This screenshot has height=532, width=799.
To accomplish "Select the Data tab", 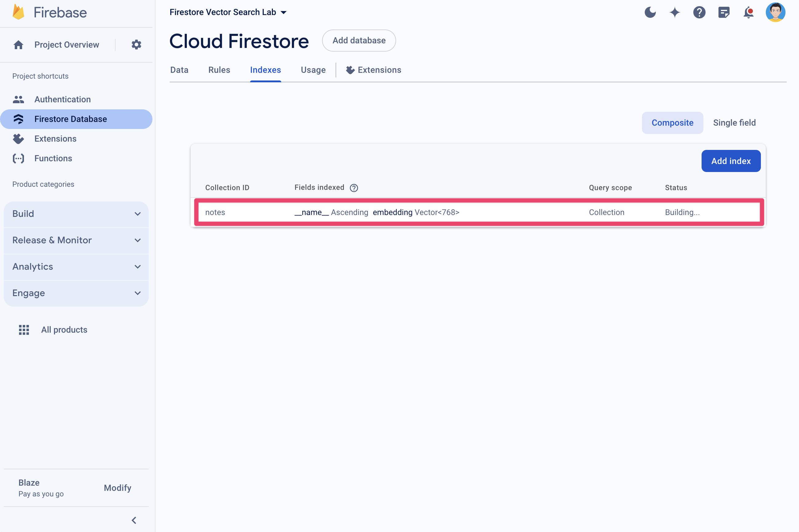I will pos(179,70).
